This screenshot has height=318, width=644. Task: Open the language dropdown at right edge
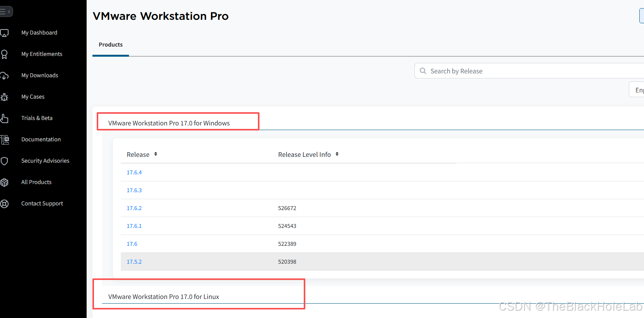click(637, 90)
